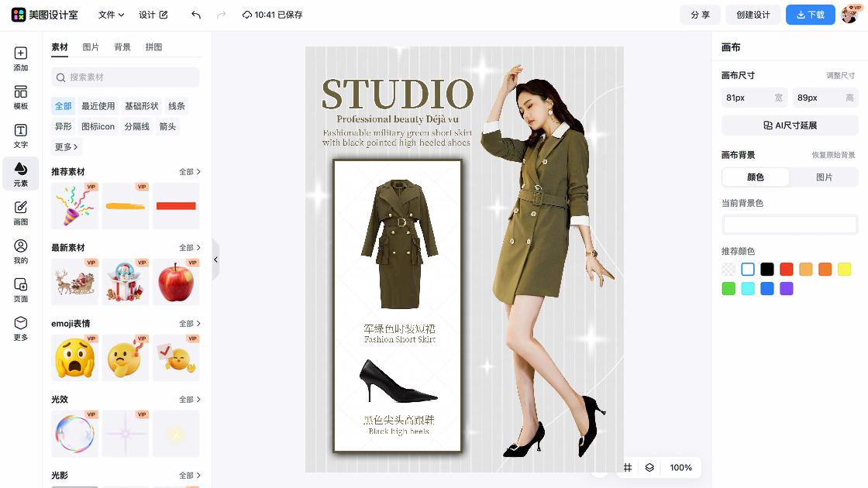This screenshot has width=868, height=488.
Task: Open the 文件 dropdown menu
Action: 112,15
